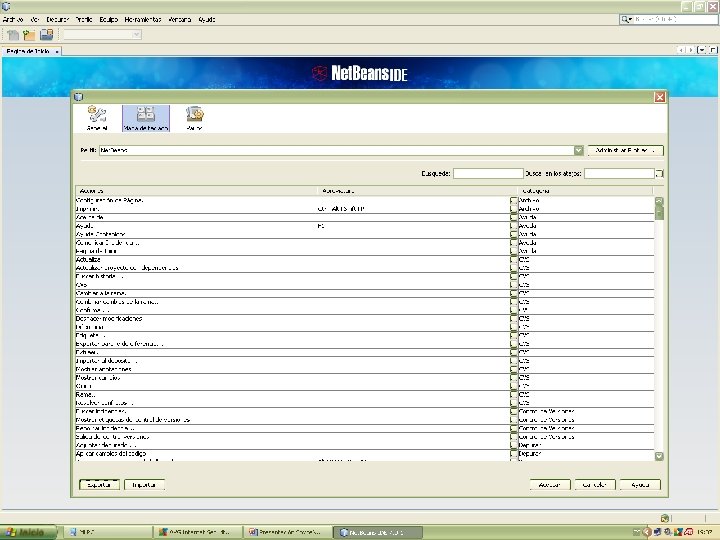The height and width of the screenshot is (540, 720).
Task: Select the Actualizar proyectos con dependencias row
Action: (365, 268)
